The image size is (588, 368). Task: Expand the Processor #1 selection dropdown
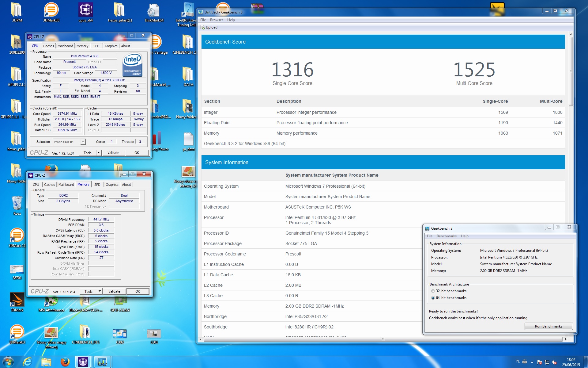pyautogui.click(x=83, y=142)
